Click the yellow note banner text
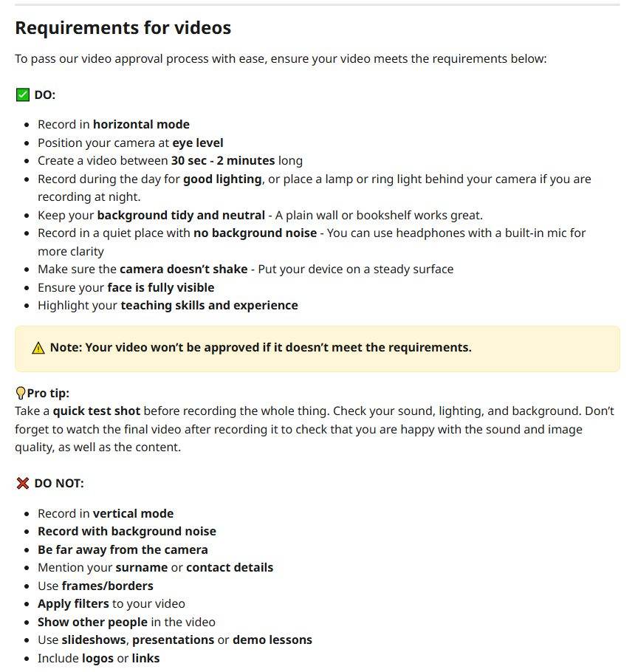 [x=261, y=348]
